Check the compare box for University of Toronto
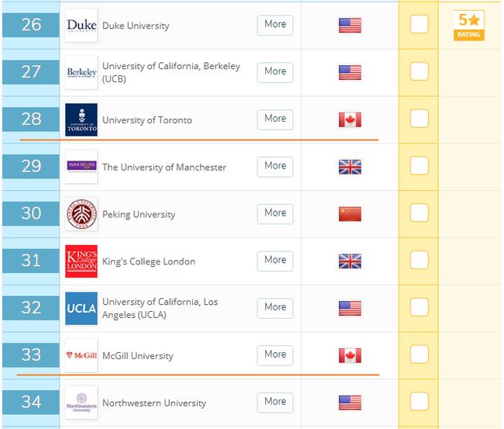Screen dimensions: 504x429 point(419,119)
